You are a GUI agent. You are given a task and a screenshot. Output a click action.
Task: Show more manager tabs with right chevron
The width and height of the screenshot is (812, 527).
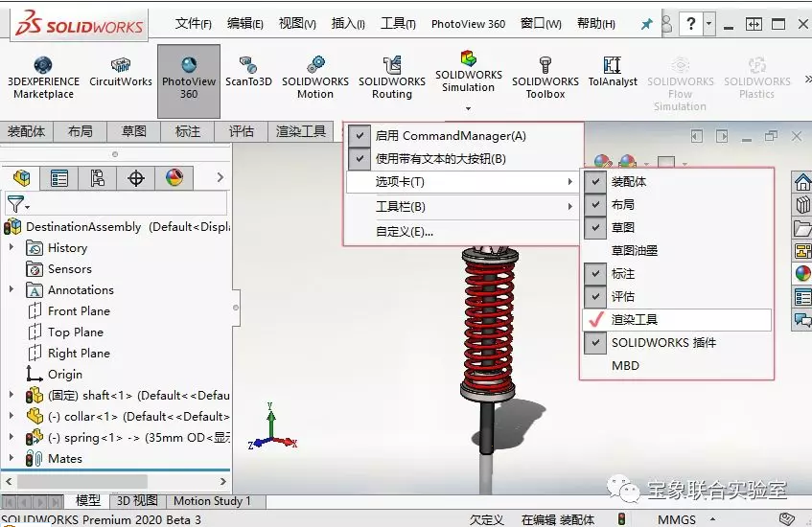[220, 177]
